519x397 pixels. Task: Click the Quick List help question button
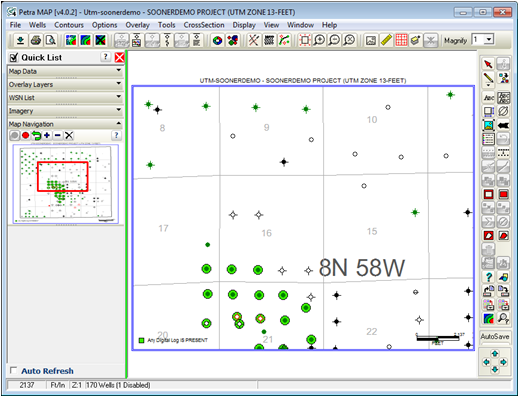point(106,57)
